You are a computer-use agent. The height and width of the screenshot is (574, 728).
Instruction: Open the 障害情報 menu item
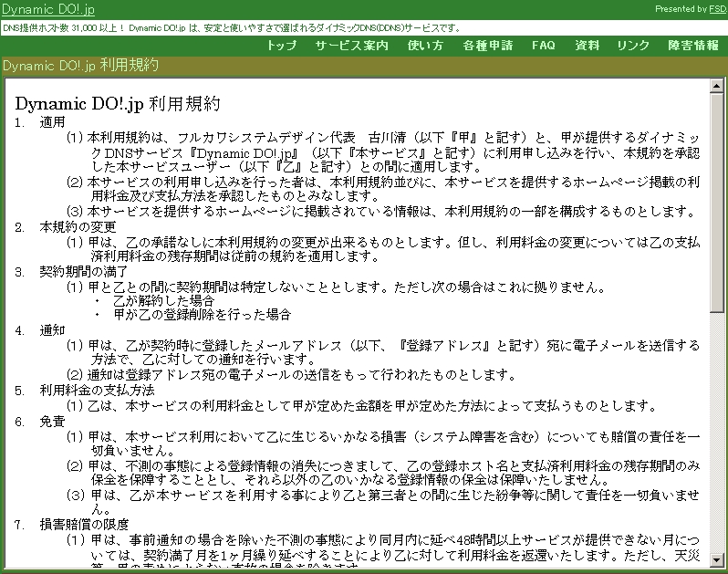point(693,46)
